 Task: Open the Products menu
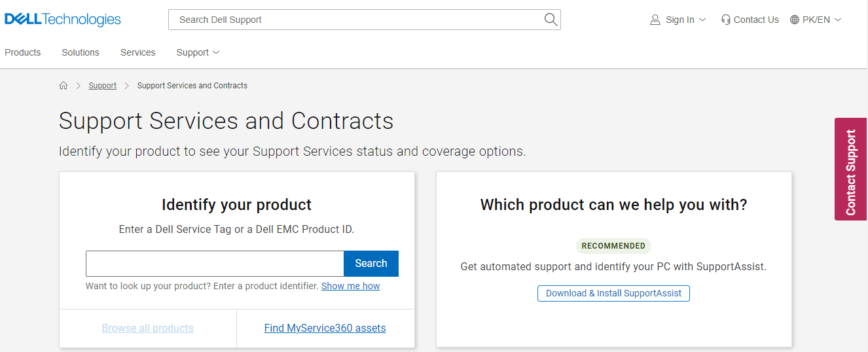click(x=23, y=52)
